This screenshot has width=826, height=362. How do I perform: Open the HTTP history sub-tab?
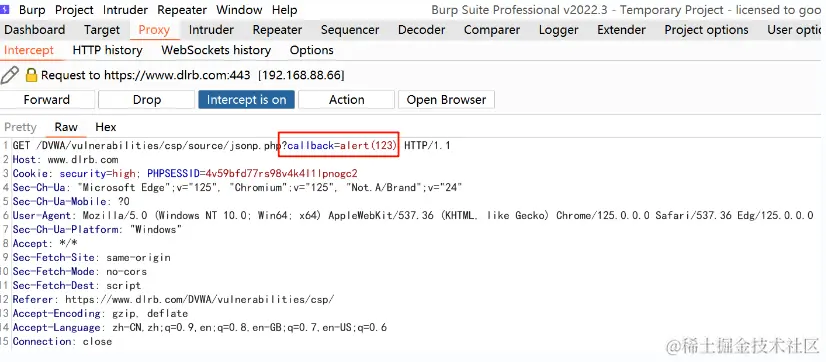pyautogui.click(x=107, y=50)
